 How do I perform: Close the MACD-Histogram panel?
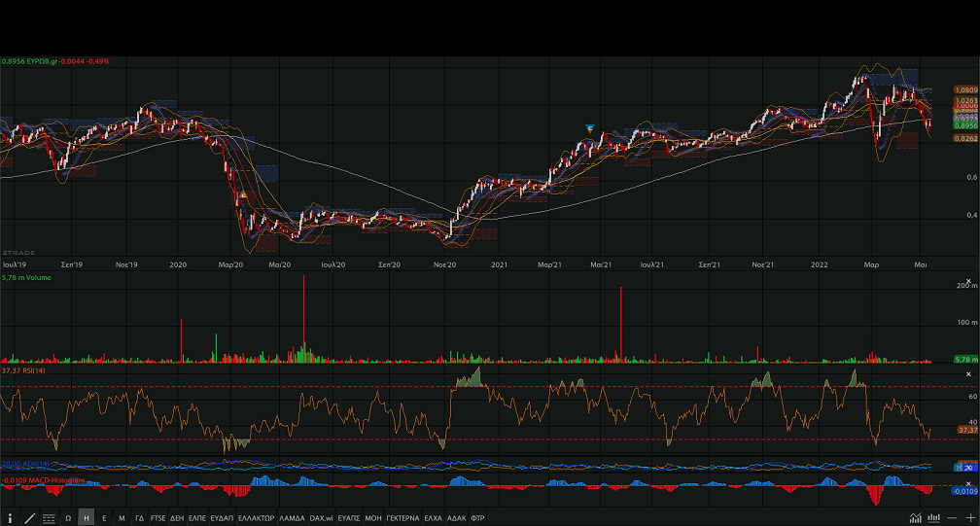pyautogui.click(x=968, y=482)
